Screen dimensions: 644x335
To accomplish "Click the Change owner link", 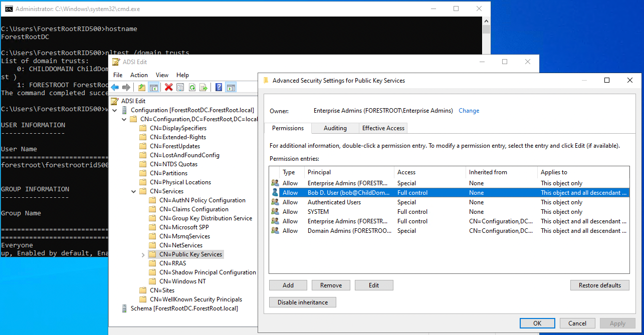I will point(469,111).
